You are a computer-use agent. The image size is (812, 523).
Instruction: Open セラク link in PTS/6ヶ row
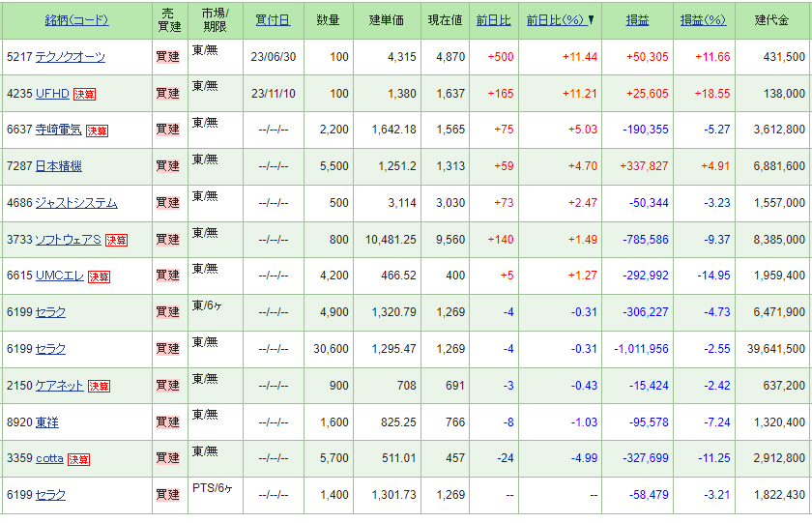[50, 495]
